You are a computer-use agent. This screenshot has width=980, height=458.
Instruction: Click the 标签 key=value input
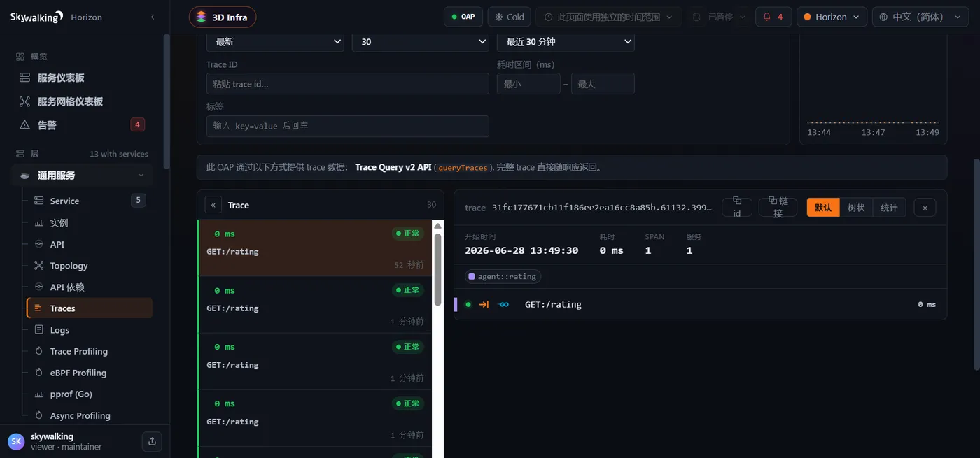coord(347,126)
